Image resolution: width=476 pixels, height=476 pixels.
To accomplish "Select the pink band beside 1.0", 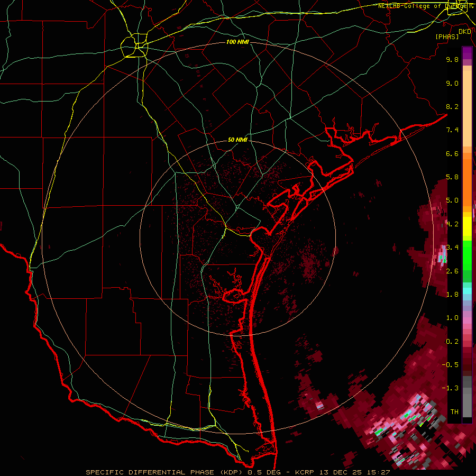I will click(467, 321).
